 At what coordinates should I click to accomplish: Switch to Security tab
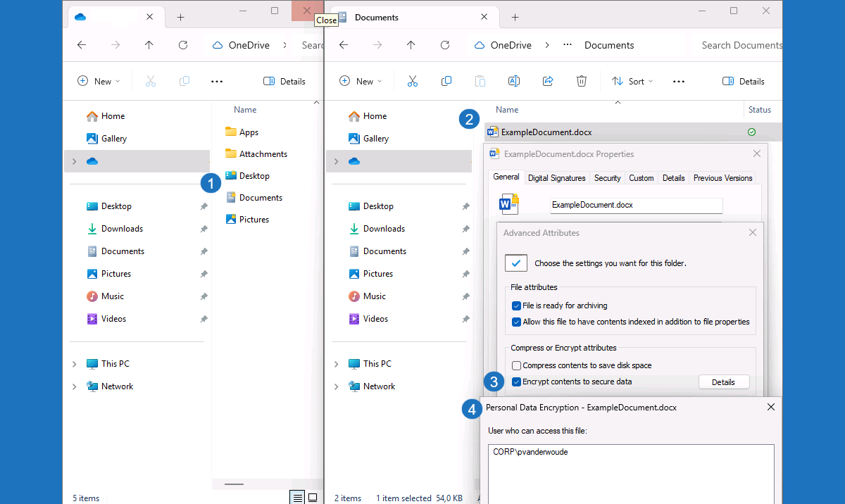pos(607,178)
